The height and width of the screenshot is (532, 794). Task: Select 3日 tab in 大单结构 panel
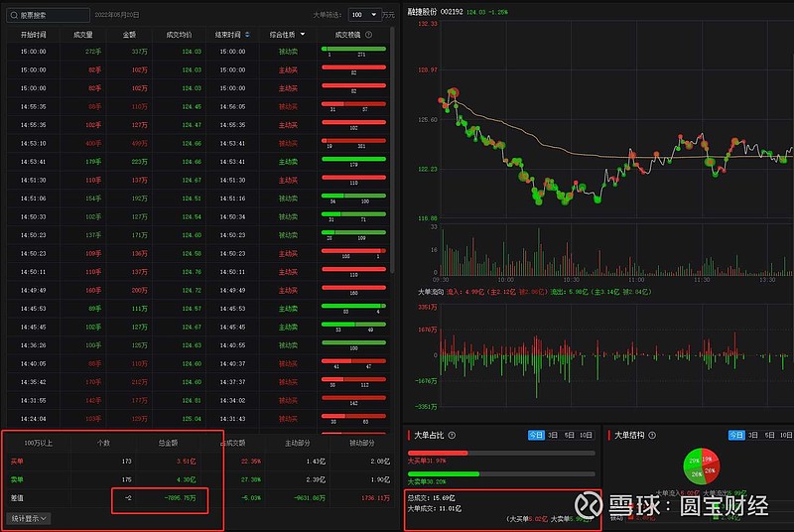pos(753,436)
